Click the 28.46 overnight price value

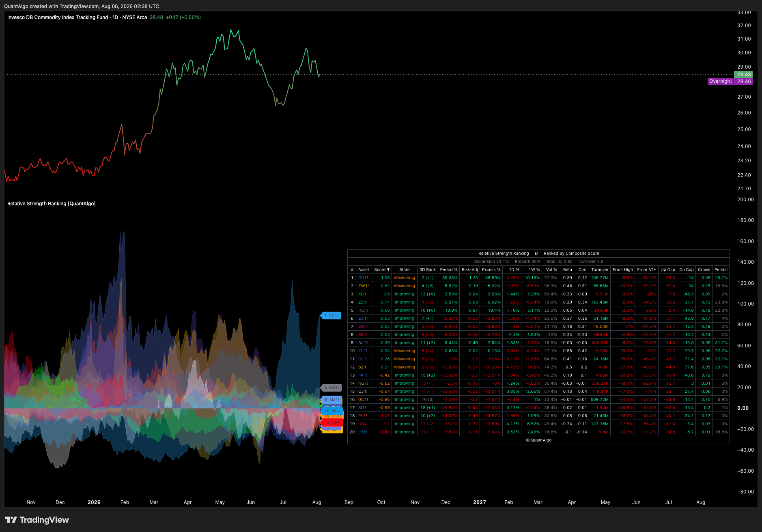click(x=744, y=81)
